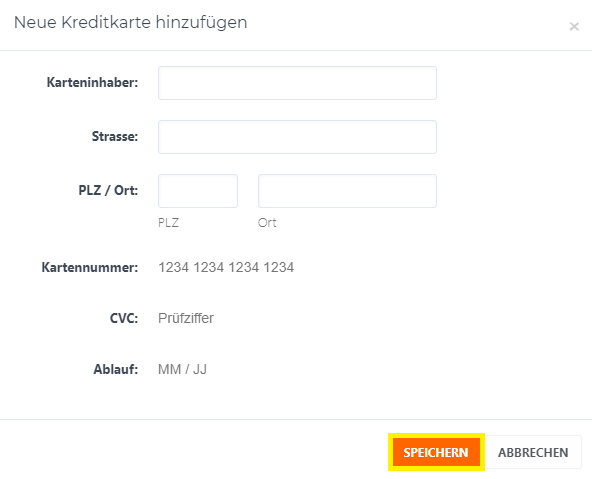Screen dimensions: 592x479
Task: Click the Ort hint text below the field
Action: pyautogui.click(x=267, y=223)
